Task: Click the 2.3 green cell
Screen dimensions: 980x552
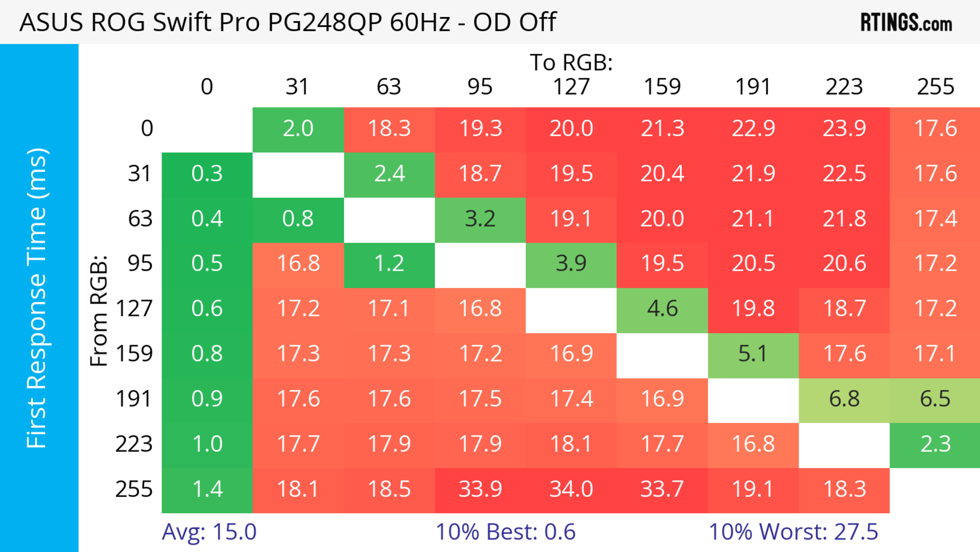Action: click(935, 444)
